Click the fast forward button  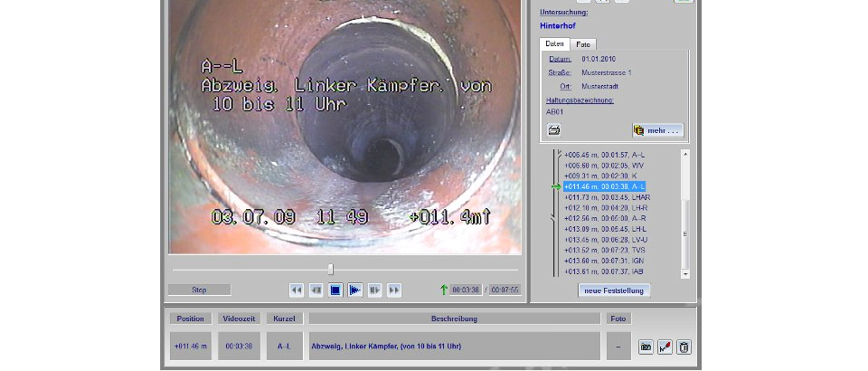pyautogui.click(x=394, y=290)
